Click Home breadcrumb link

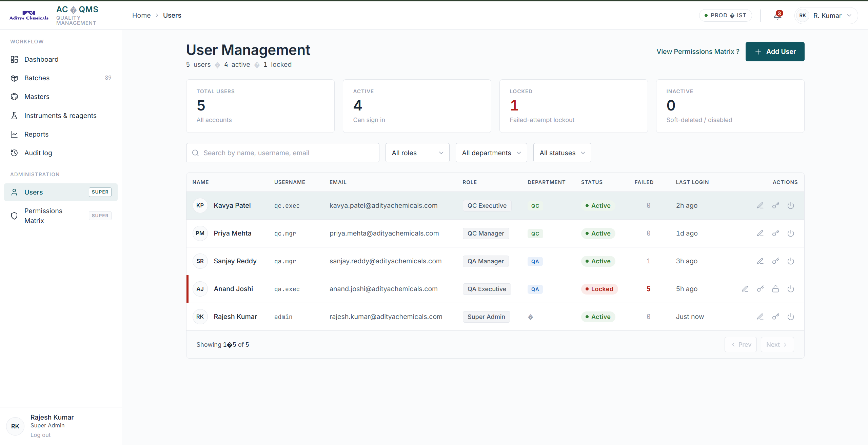(x=141, y=15)
